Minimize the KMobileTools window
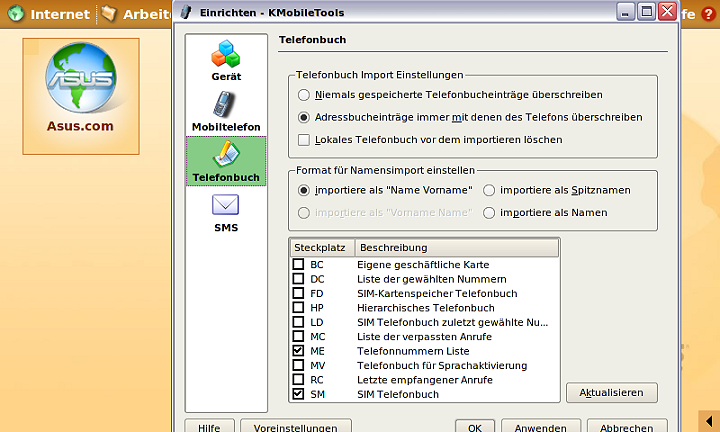Image resolution: width=720 pixels, height=432 pixels. 625,11
